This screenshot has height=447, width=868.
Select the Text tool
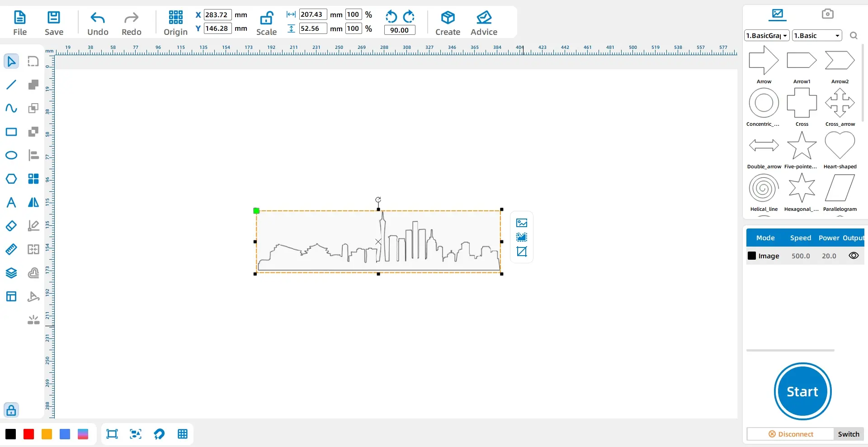(11, 202)
